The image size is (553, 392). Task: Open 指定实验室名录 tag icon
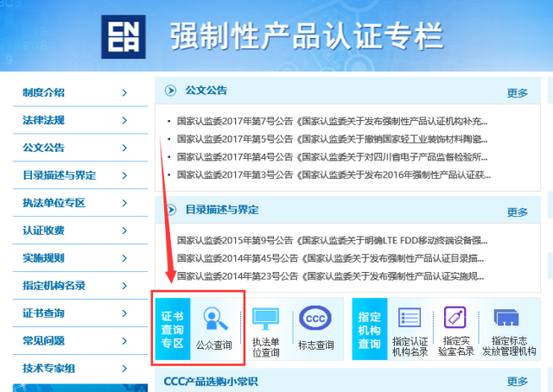coord(455,317)
